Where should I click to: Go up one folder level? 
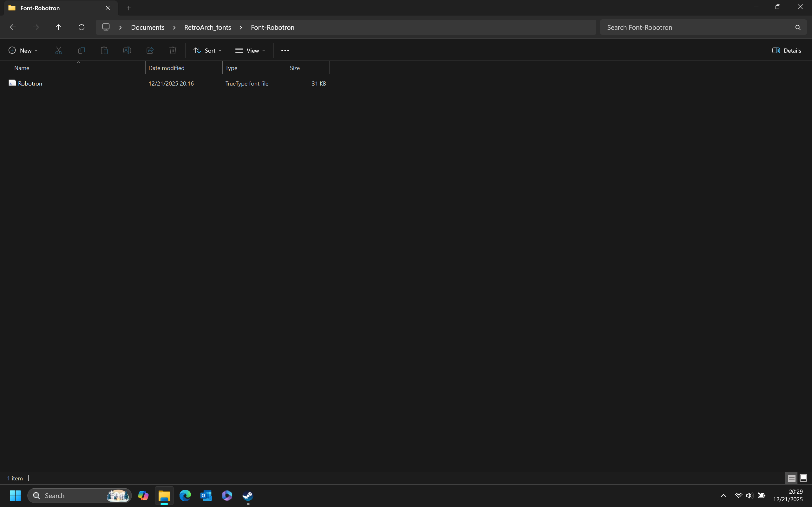pos(58,27)
